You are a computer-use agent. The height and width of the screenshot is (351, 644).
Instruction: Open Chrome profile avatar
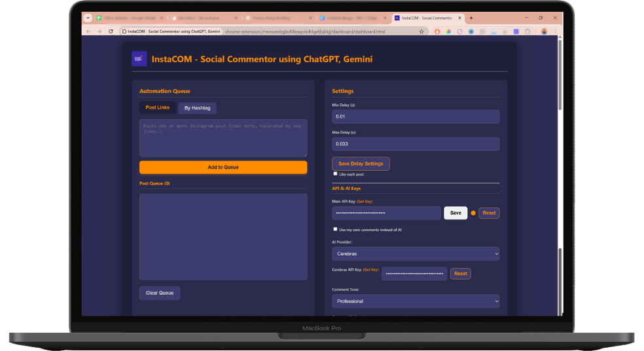tap(544, 31)
